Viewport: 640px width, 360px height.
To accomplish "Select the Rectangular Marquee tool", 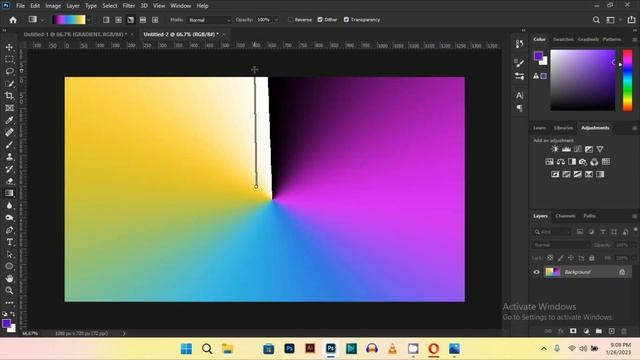I will tap(9, 59).
